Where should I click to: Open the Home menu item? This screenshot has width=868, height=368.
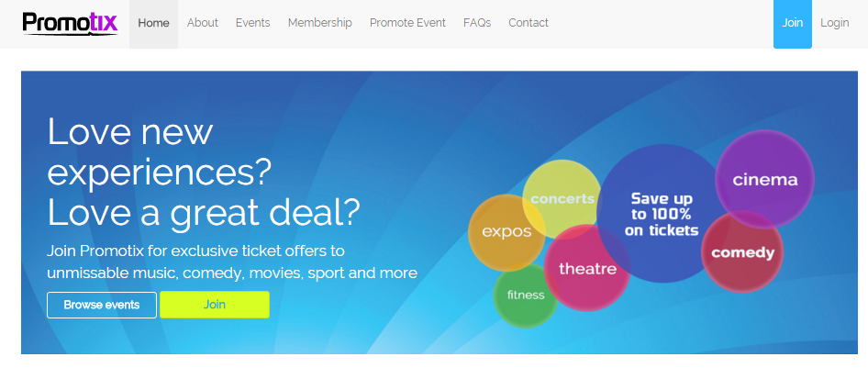(x=154, y=23)
